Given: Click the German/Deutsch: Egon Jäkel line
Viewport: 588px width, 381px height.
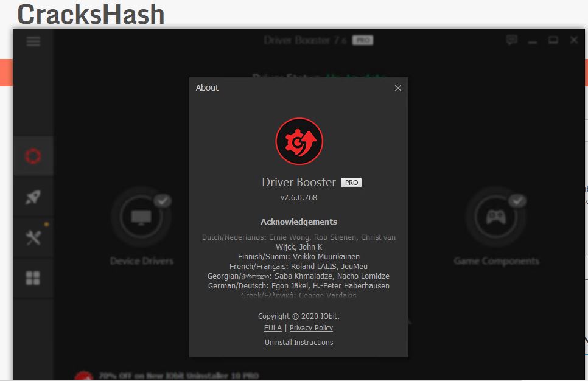Looking at the screenshot, I should pyautogui.click(x=299, y=286).
